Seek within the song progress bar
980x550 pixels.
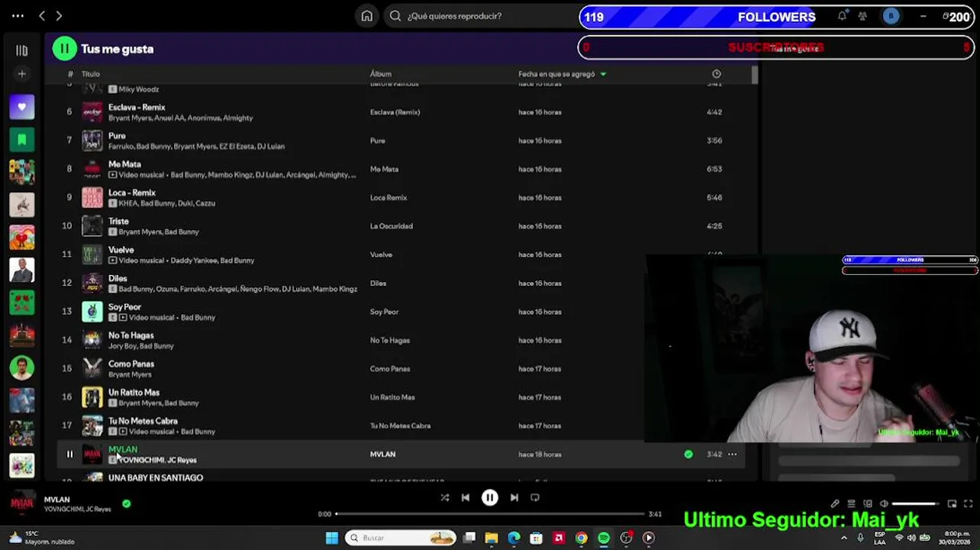(x=491, y=514)
